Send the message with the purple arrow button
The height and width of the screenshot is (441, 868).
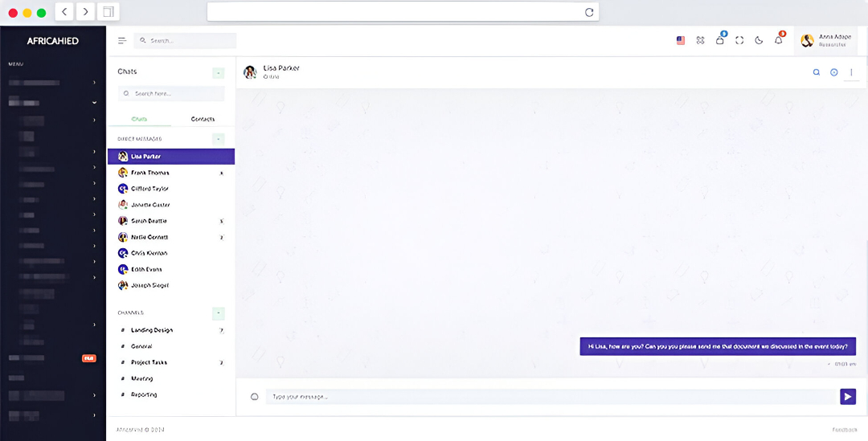[847, 396]
